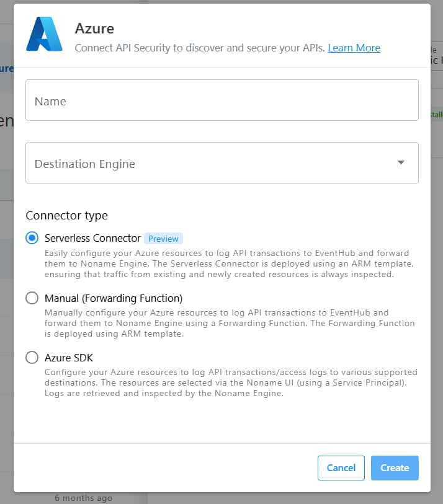This screenshot has height=504, width=443.
Task: Click the Destination Engine dropdown arrow
Action: click(401, 162)
